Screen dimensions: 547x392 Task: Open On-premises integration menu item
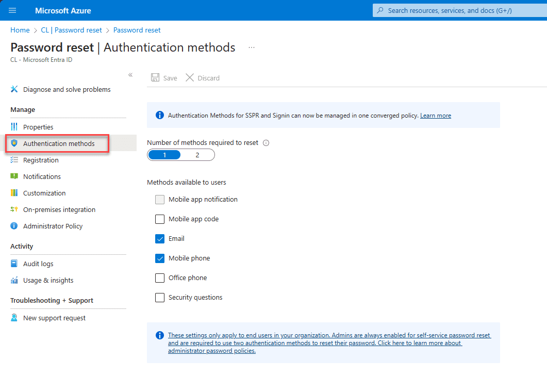59,209
